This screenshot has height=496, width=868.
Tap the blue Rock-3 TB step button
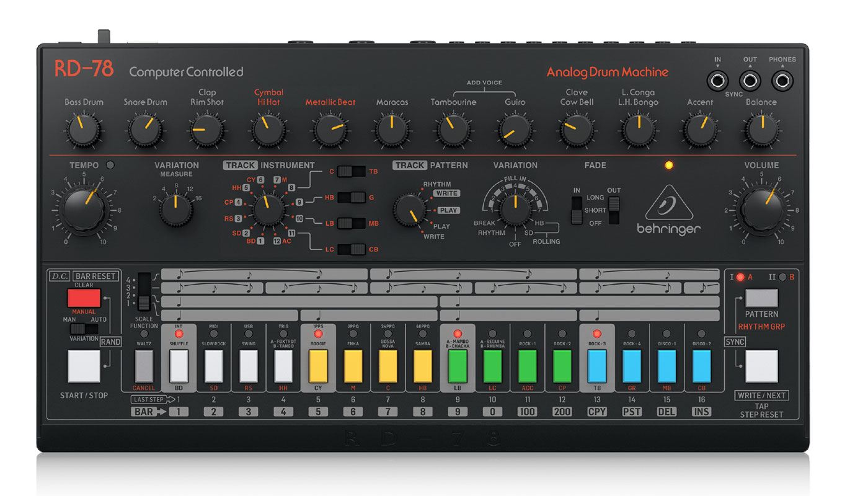[597, 366]
